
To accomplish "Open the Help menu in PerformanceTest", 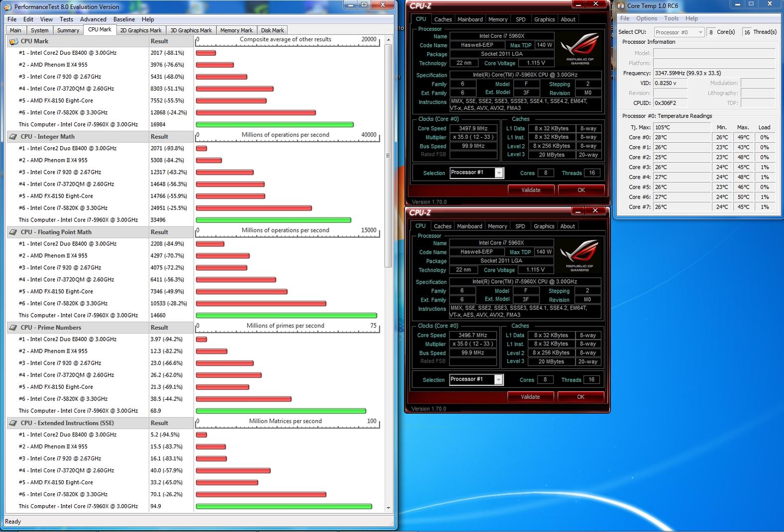I will pos(148,19).
